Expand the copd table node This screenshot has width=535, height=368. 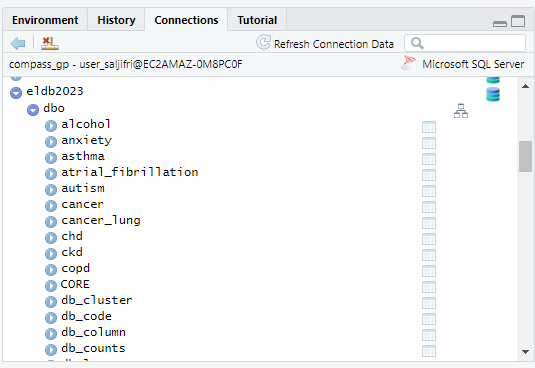(x=51, y=270)
